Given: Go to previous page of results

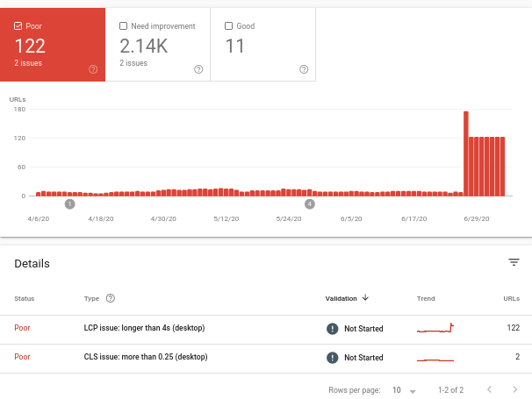Looking at the screenshot, I should tap(489, 389).
